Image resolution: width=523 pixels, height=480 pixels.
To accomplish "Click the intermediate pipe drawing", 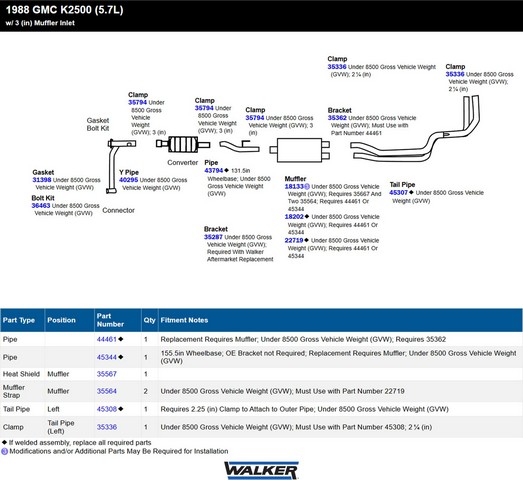I will pos(239,146).
